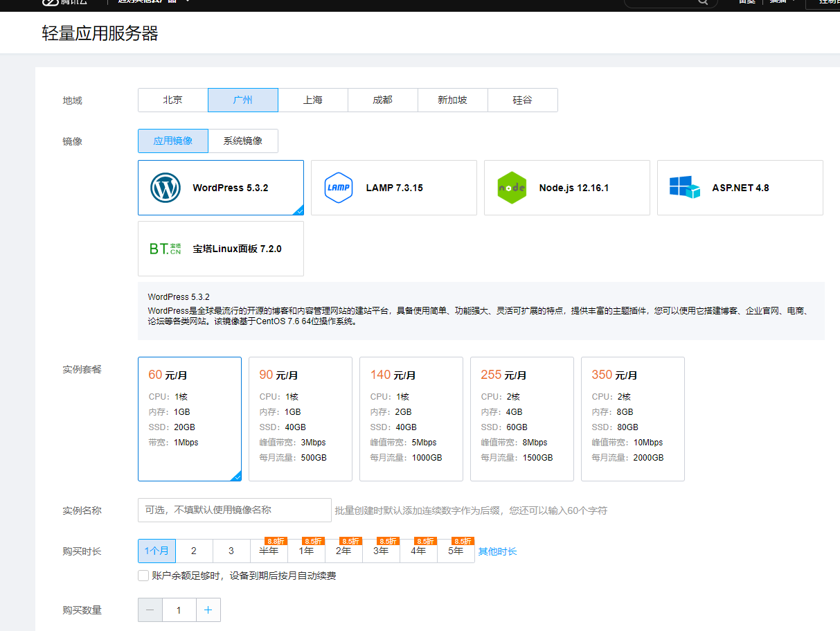
Task: Pick the Node.js 12.16.1 image
Action: tap(566, 188)
